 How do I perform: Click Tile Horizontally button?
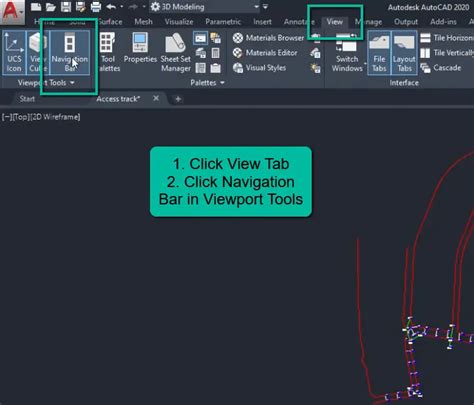[447, 38]
